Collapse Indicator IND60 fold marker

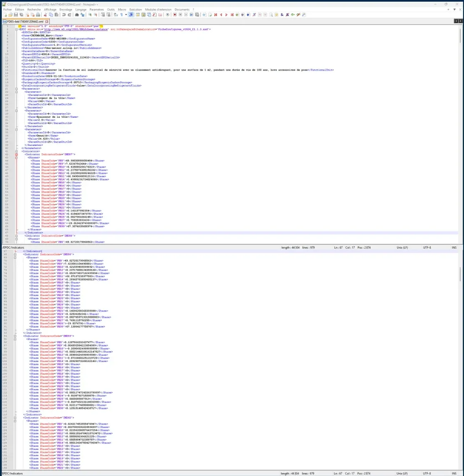point(15,418)
